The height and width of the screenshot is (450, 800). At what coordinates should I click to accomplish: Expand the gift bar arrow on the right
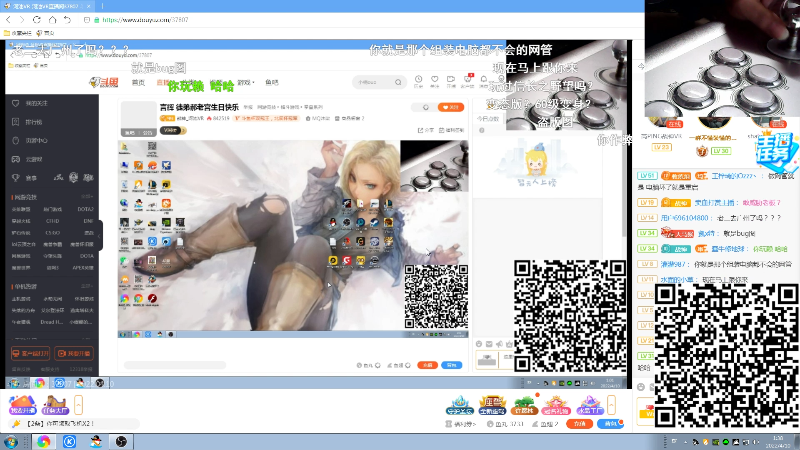coord(611,405)
